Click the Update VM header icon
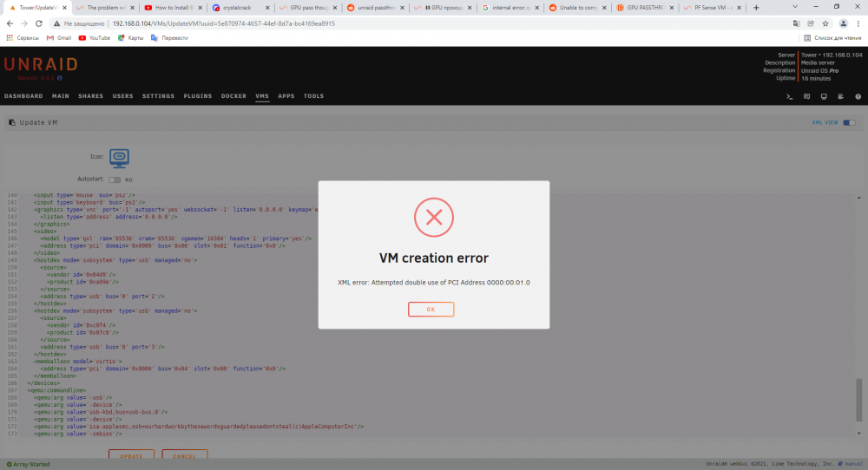Screen dimensions: 868x470 (12, 123)
